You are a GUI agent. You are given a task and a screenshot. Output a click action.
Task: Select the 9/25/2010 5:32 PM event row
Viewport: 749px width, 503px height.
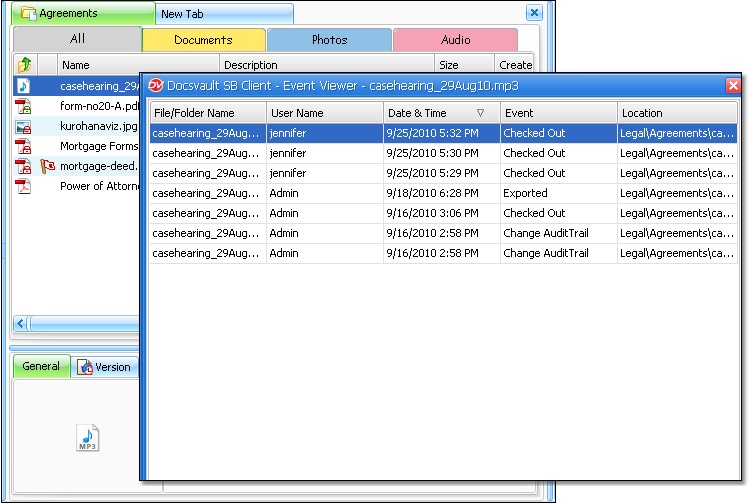443,133
